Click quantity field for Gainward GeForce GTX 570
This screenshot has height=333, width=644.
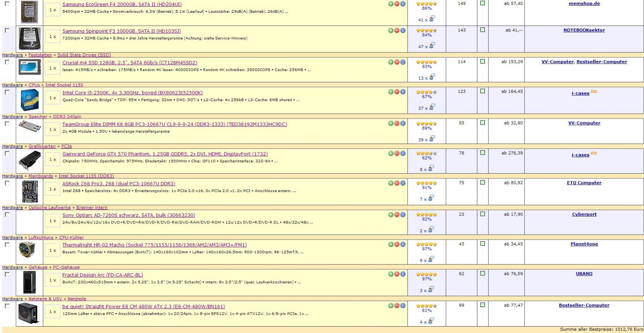tap(53, 160)
